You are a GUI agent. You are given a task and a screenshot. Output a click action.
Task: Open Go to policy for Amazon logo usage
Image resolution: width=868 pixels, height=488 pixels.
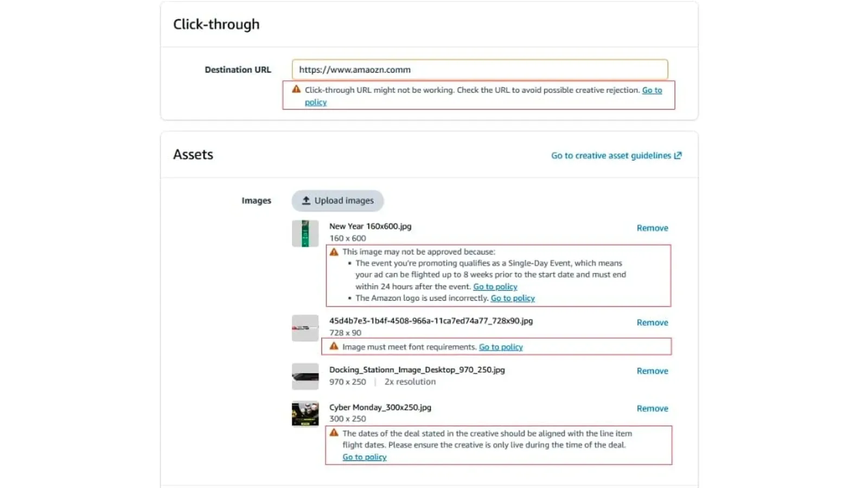[x=512, y=298]
